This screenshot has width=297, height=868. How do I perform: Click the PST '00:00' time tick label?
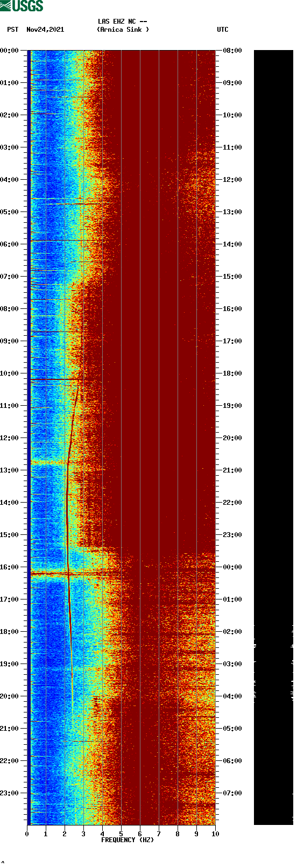click(x=10, y=51)
